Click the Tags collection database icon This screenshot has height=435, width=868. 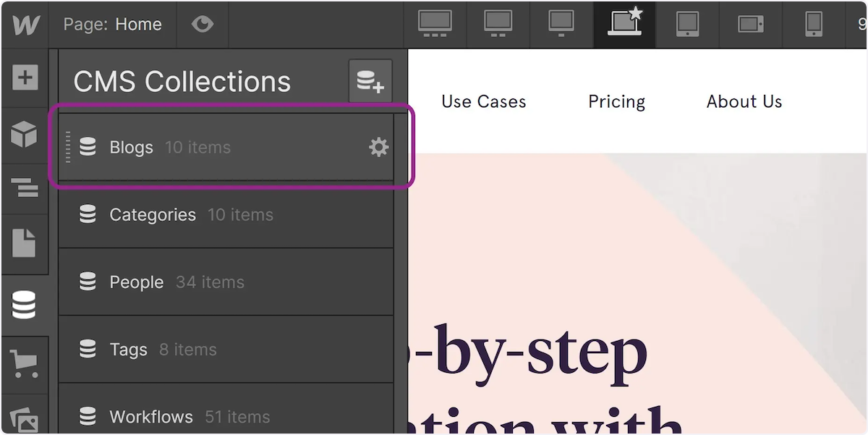tap(88, 350)
